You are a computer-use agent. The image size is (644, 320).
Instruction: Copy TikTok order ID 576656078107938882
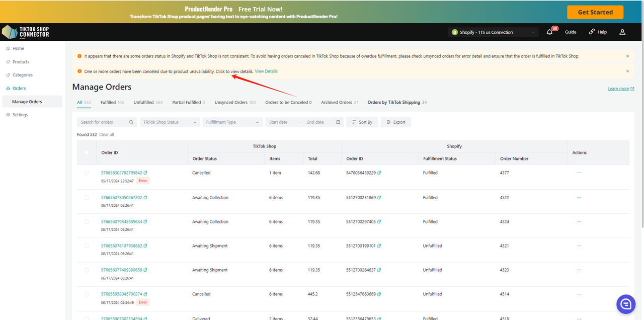coord(145,246)
